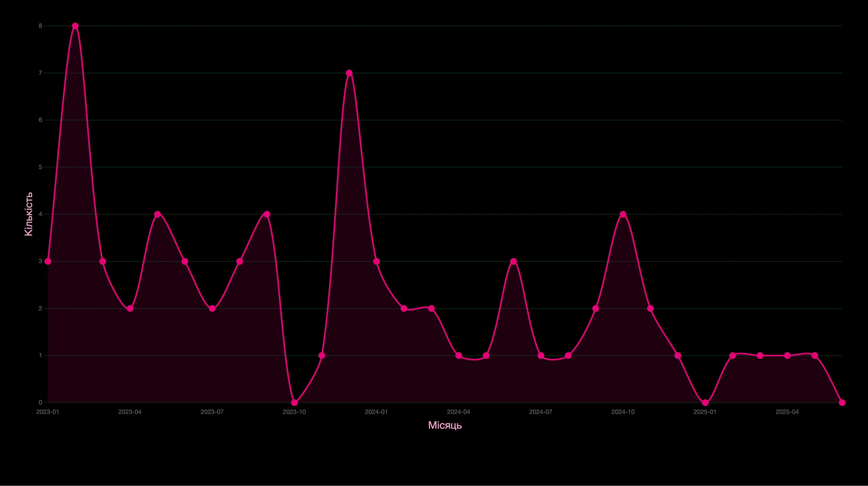Click the x-axis label 2023-01
The width and height of the screenshot is (868, 486).
pyautogui.click(x=48, y=412)
